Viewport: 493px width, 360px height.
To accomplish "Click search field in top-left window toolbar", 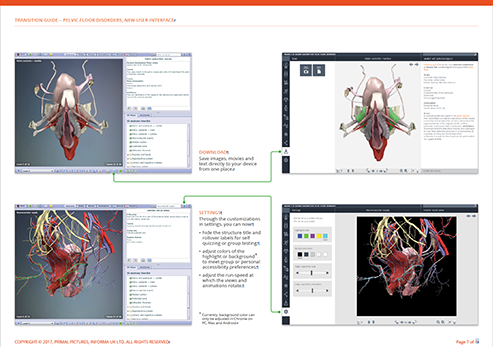I will click(169, 55).
